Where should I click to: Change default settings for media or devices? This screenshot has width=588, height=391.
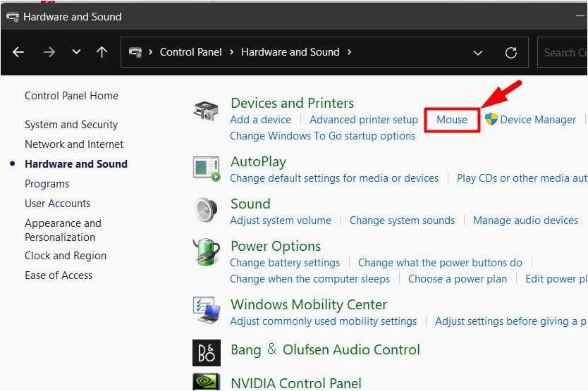pos(334,178)
